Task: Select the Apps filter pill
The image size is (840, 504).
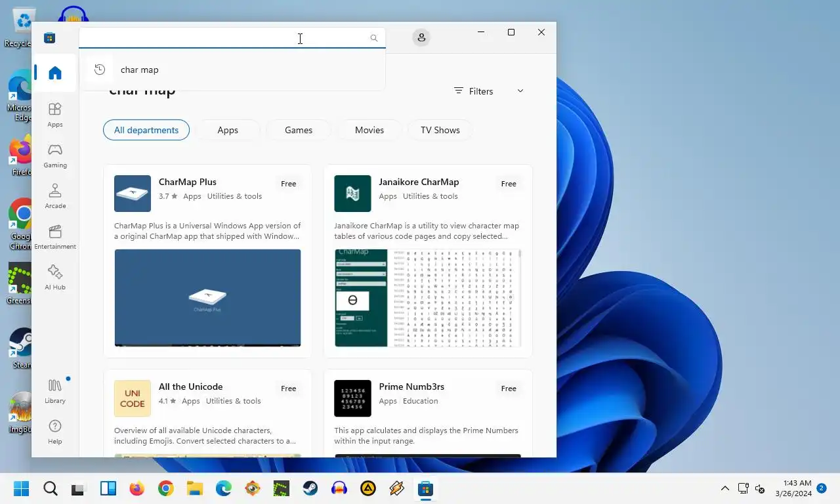Action: (228, 130)
